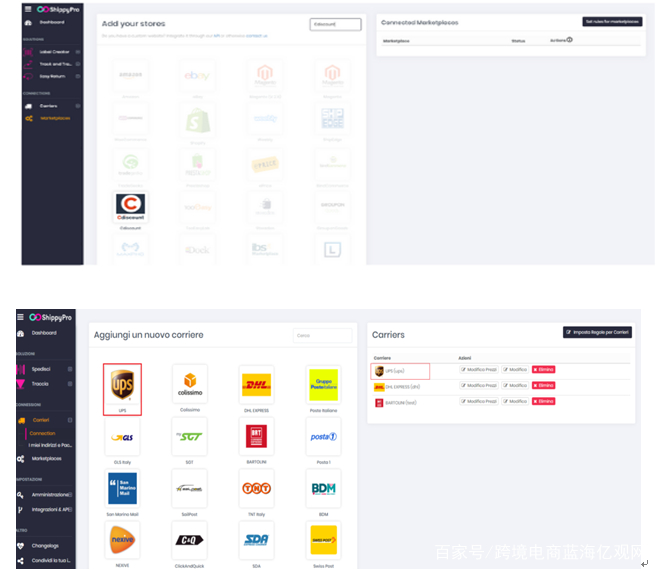This screenshot has width=657, height=571.
Task: Select the BDM carrier tile
Action: click(x=323, y=488)
